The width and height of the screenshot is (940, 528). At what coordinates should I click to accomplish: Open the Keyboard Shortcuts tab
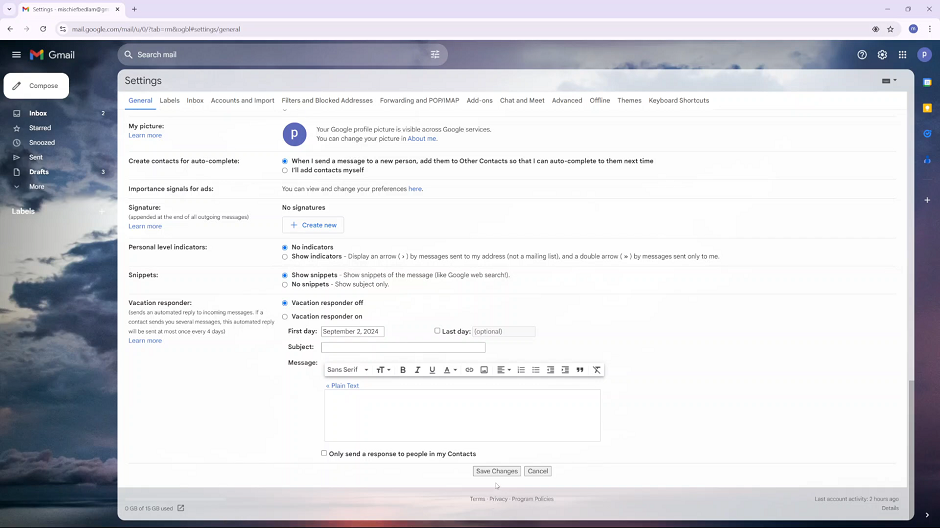[679, 101]
